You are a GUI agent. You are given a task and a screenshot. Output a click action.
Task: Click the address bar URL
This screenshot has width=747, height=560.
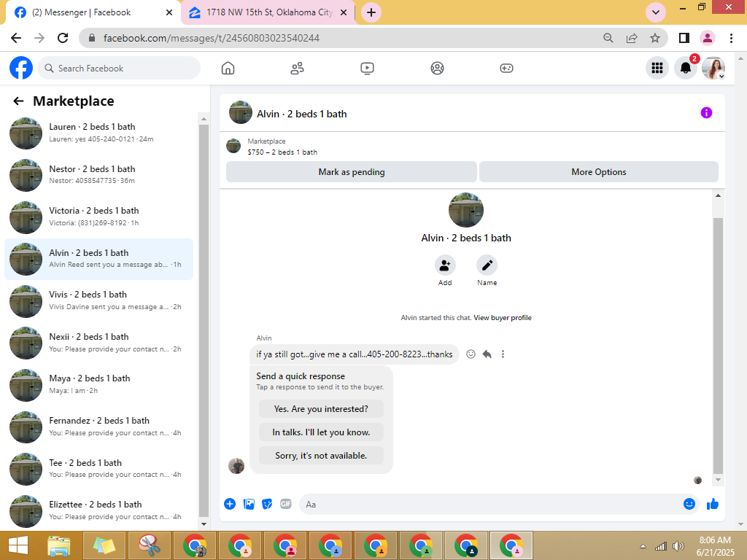(212, 38)
